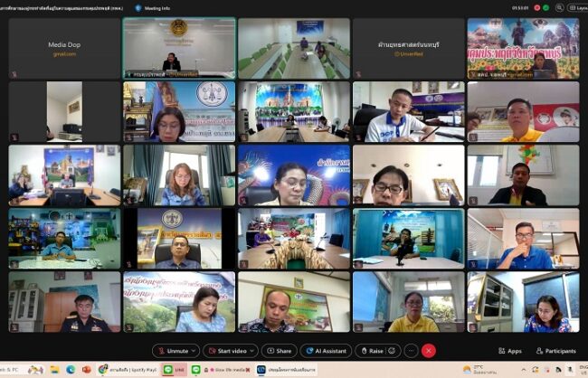This screenshot has height=378, width=588.
Task: Show the Participants panel
Action: (x=555, y=351)
